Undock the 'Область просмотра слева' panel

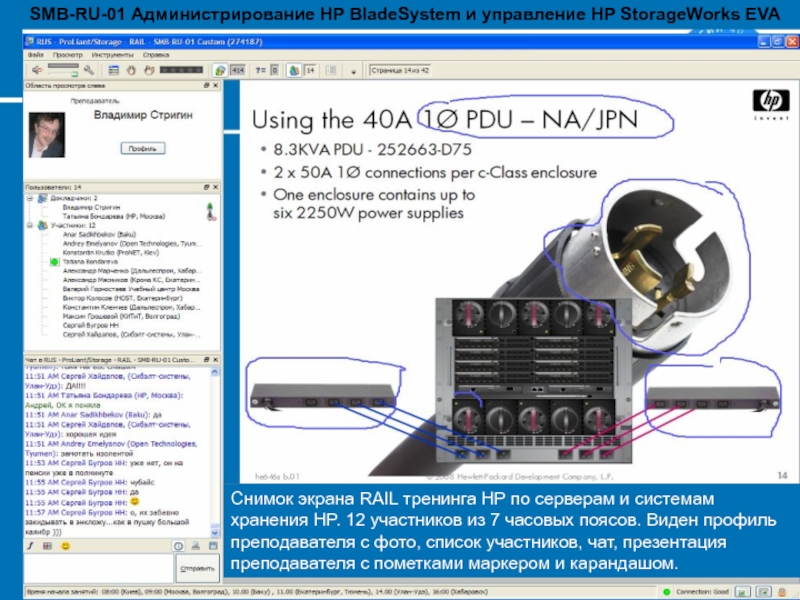[x=207, y=85]
